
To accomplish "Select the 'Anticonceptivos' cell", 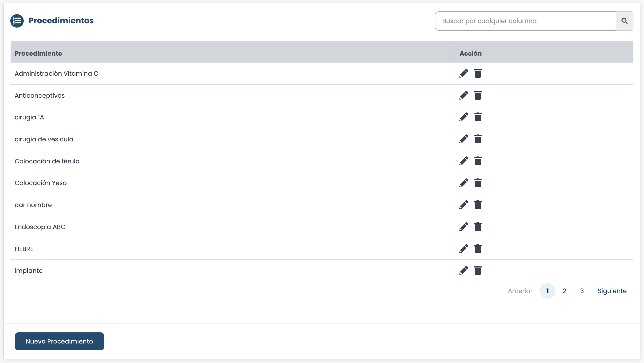I will 233,95.
